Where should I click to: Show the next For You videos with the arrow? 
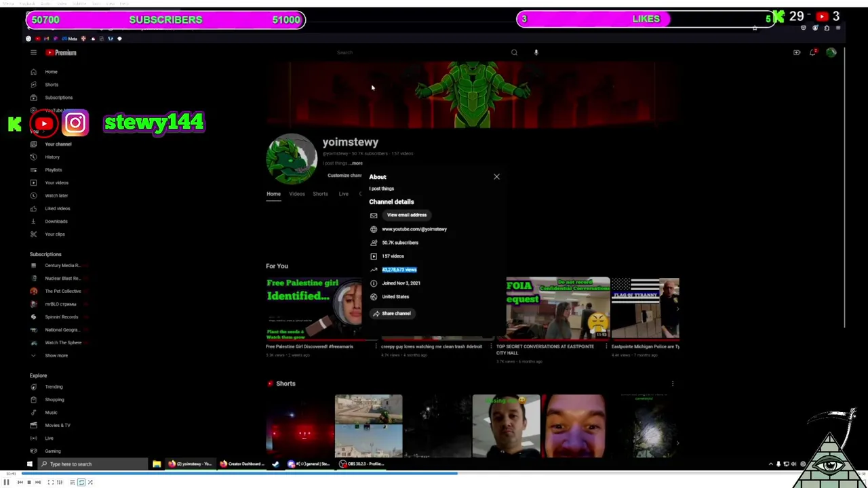pos(677,308)
